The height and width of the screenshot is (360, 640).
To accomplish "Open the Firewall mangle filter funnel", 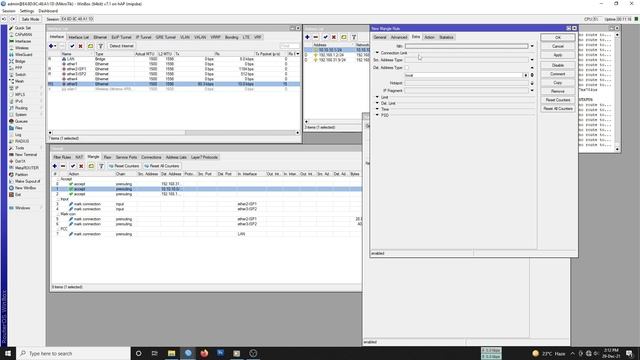I will (x=101, y=166).
